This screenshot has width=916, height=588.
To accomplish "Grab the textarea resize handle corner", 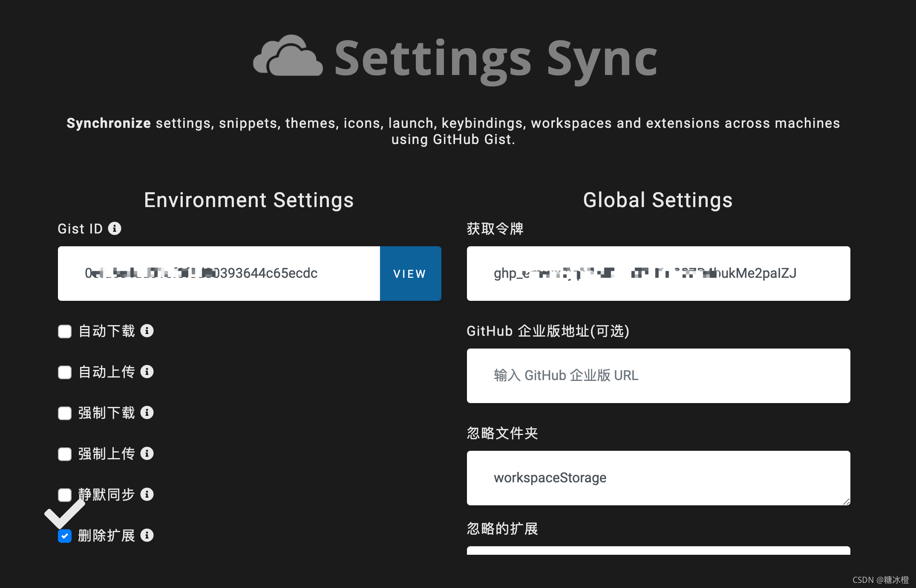I will click(x=846, y=502).
